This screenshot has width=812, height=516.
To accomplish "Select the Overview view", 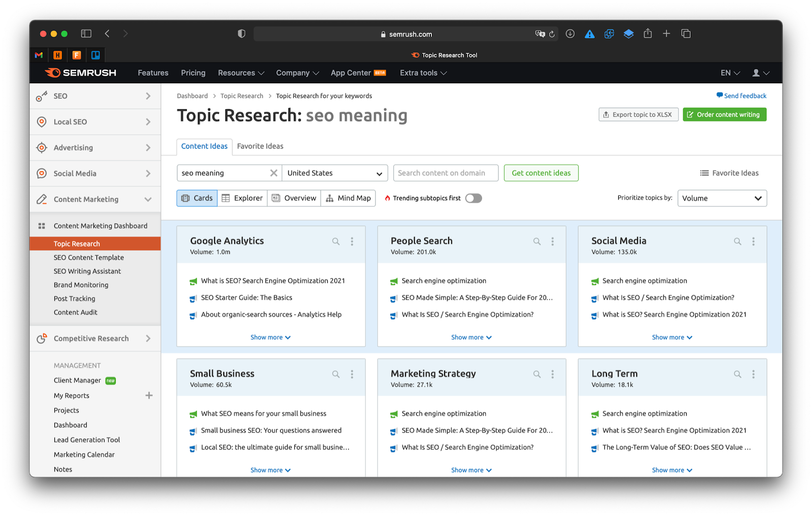I will click(294, 198).
